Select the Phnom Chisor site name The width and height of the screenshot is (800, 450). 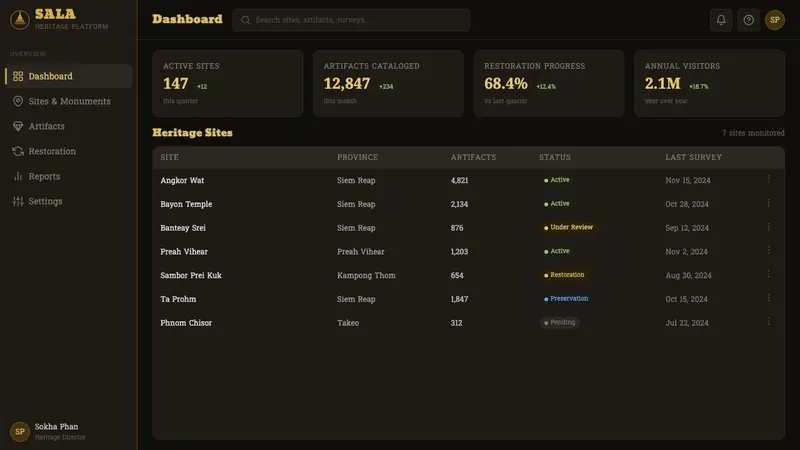186,322
